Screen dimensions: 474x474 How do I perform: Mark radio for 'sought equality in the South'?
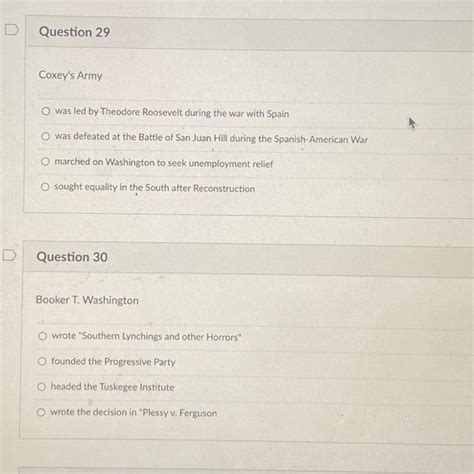pyautogui.click(x=45, y=187)
